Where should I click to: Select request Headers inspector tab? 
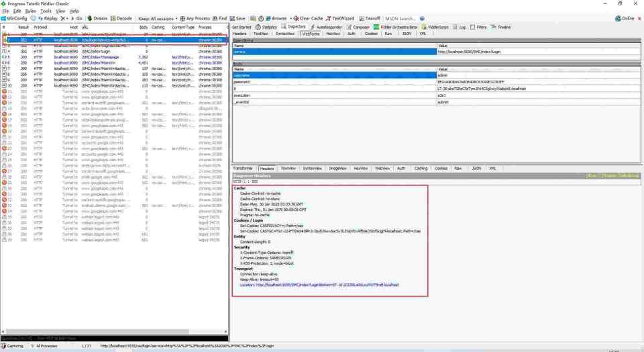click(x=239, y=34)
